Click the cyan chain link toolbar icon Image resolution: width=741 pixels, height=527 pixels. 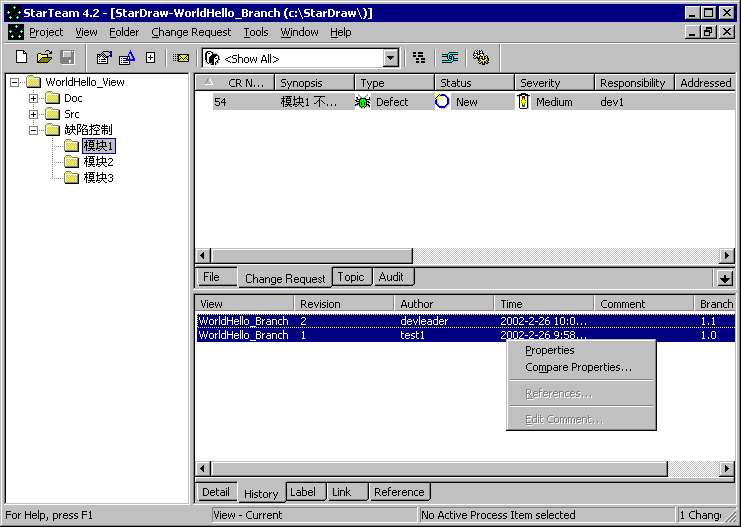pyautogui.click(x=449, y=58)
